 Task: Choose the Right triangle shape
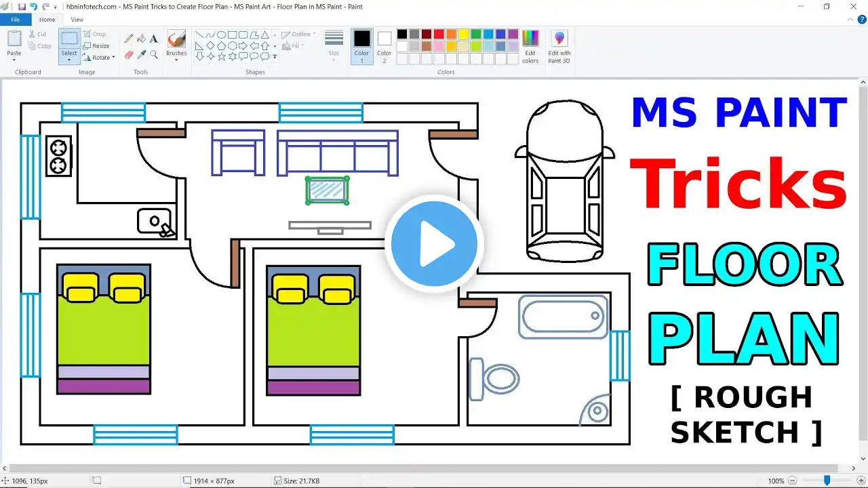pyautogui.click(x=199, y=45)
